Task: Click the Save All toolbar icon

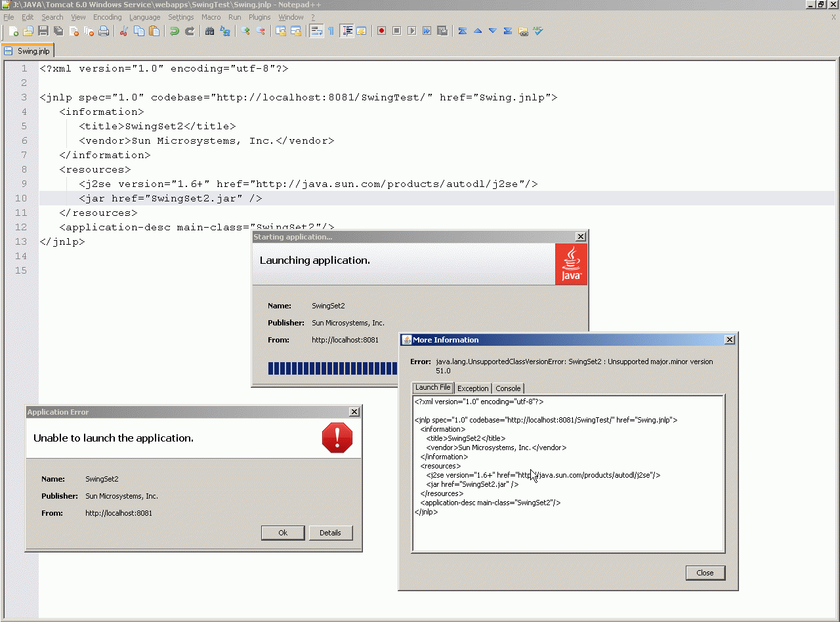Action: point(58,31)
